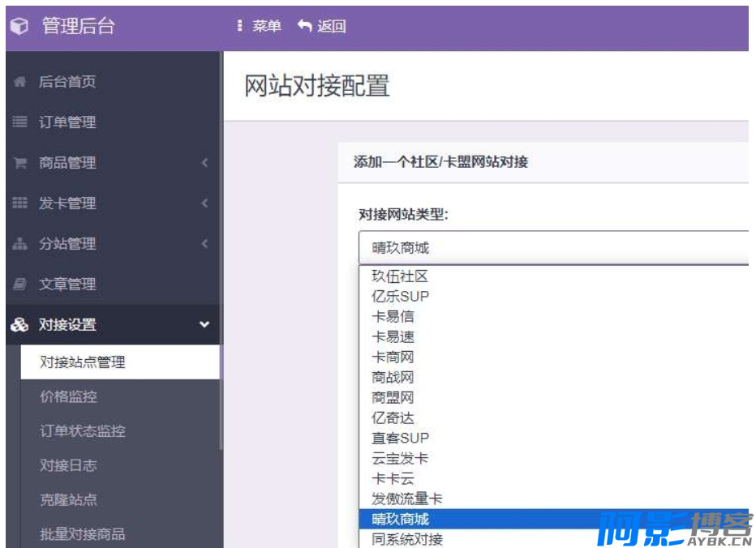Open the 订单状态监控 submenu item
This screenshot has height=548, width=756.
point(83,430)
